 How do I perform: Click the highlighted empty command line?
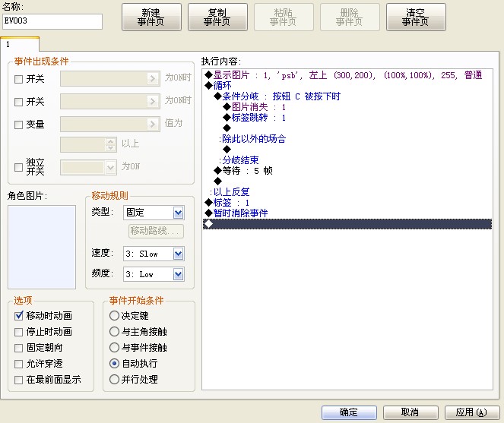click(347, 224)
